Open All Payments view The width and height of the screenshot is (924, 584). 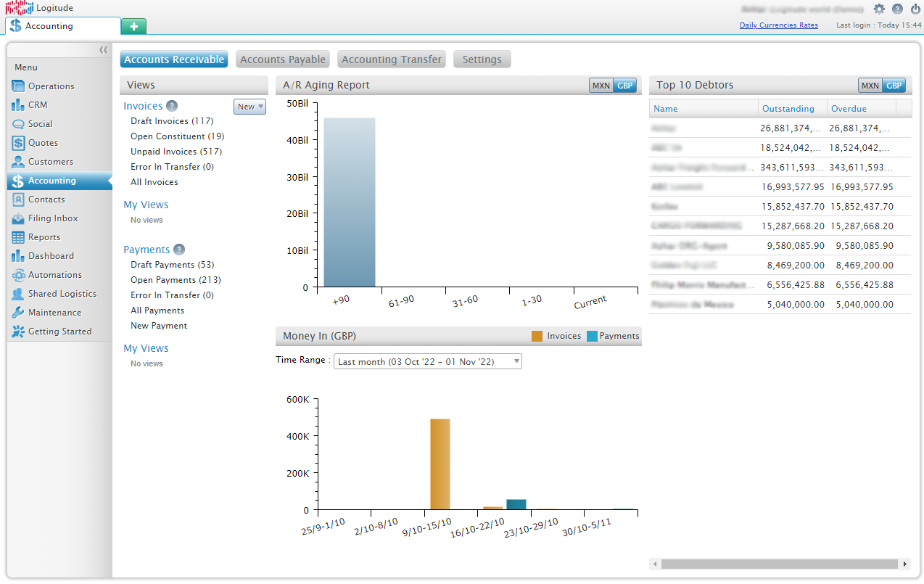pyautogui.click(x=157, y=310)
